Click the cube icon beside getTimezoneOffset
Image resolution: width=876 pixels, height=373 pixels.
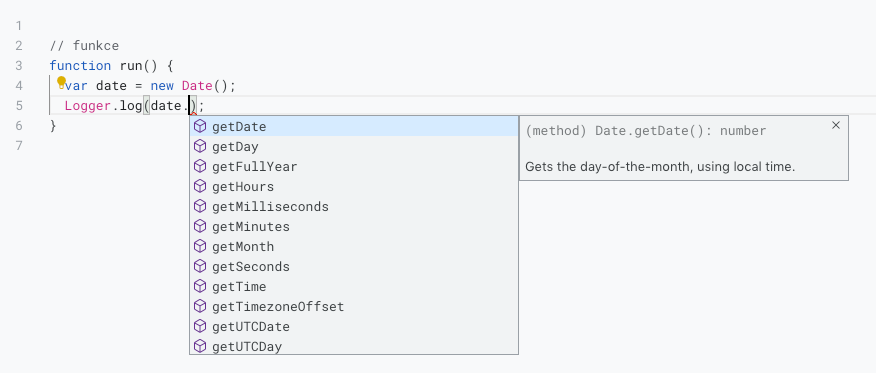tap(200, 307)
